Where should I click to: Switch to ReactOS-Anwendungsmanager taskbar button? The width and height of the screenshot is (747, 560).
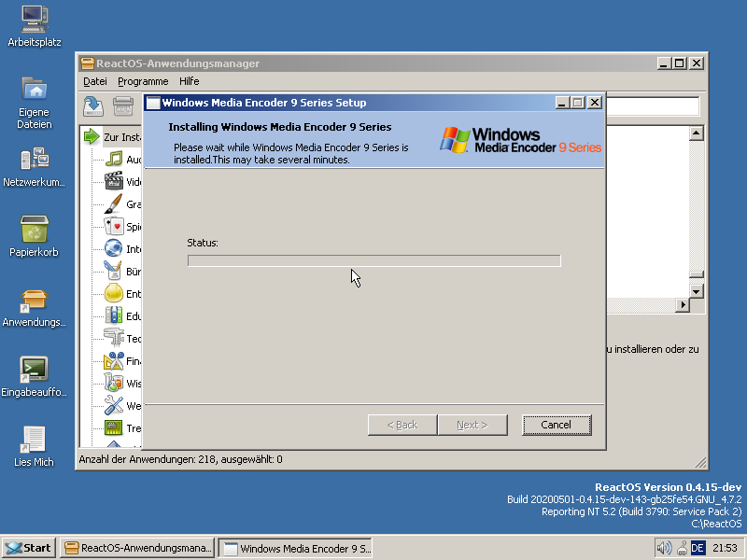click(x=137, y=548)
